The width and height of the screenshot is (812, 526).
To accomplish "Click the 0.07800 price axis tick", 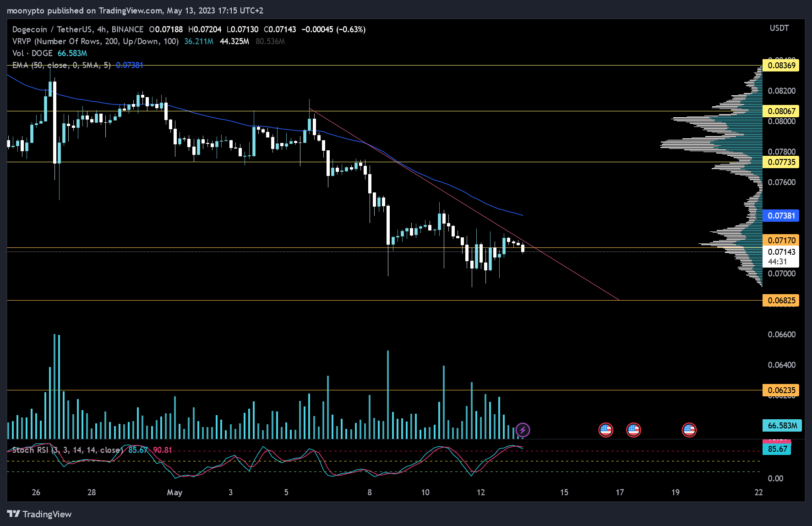I will (781, 152).
